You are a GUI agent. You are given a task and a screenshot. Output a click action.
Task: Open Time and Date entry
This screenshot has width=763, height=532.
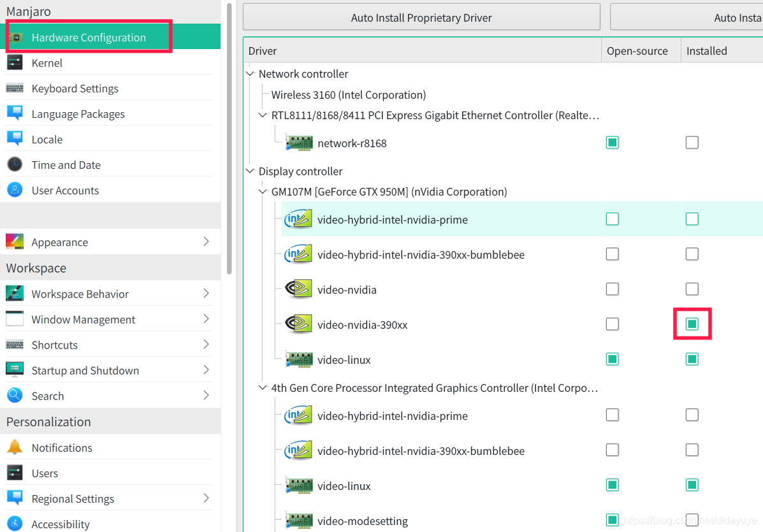click(x=110, y=164)
